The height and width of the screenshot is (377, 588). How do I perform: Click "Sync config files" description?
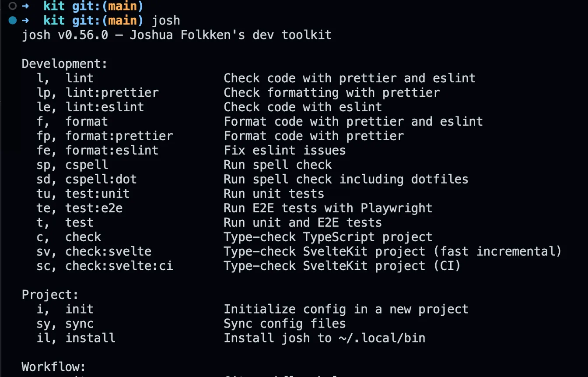[x=285, y=324]
